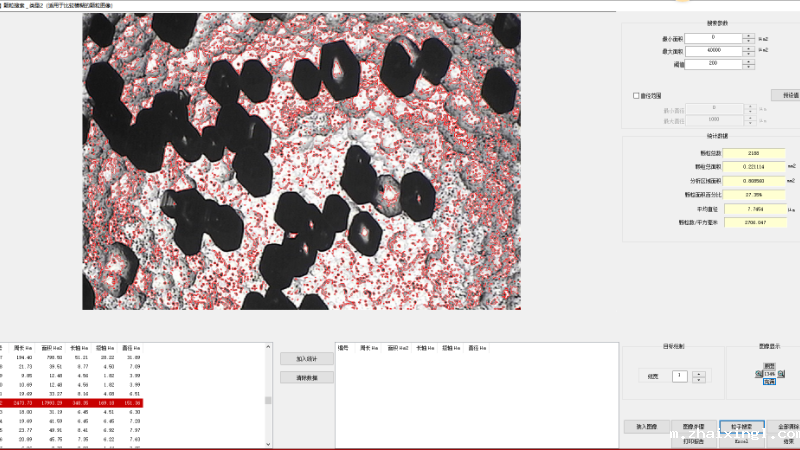Click the 全部清除 button
800x450 pixels.
coord(787,426)
